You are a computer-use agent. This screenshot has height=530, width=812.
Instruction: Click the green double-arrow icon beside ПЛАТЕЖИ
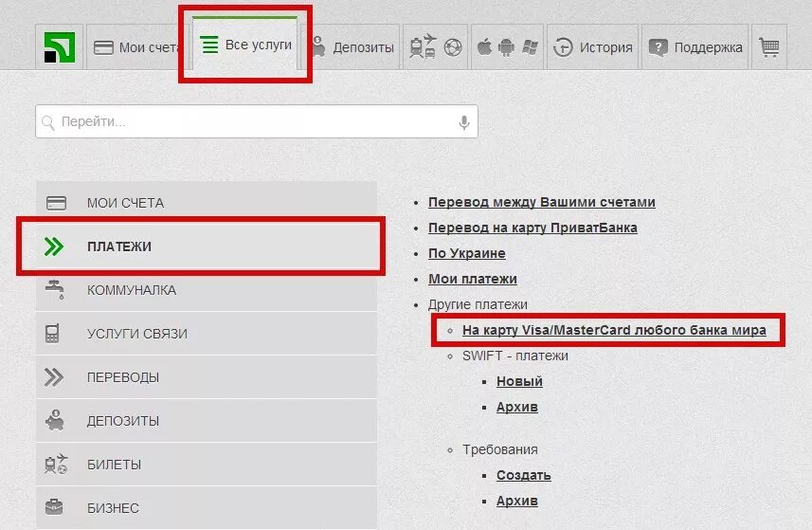pyautogui.click(x=54, y=247)
